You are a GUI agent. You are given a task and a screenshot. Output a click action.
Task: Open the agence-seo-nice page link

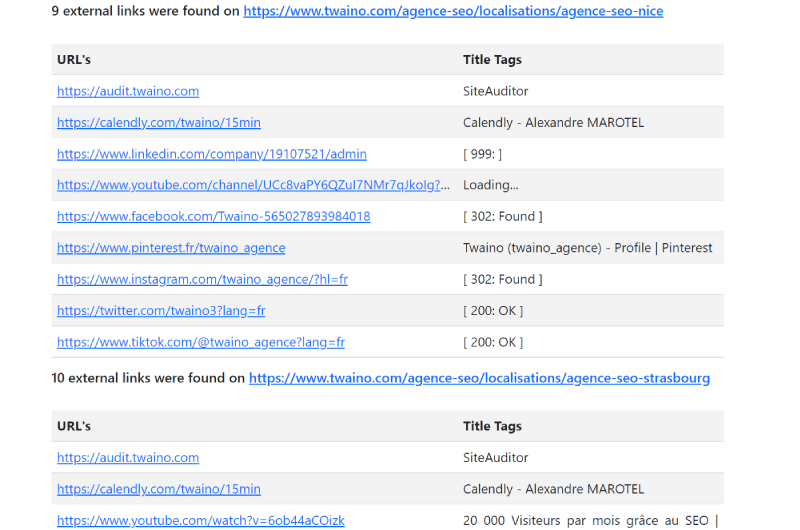click(453, 11)
